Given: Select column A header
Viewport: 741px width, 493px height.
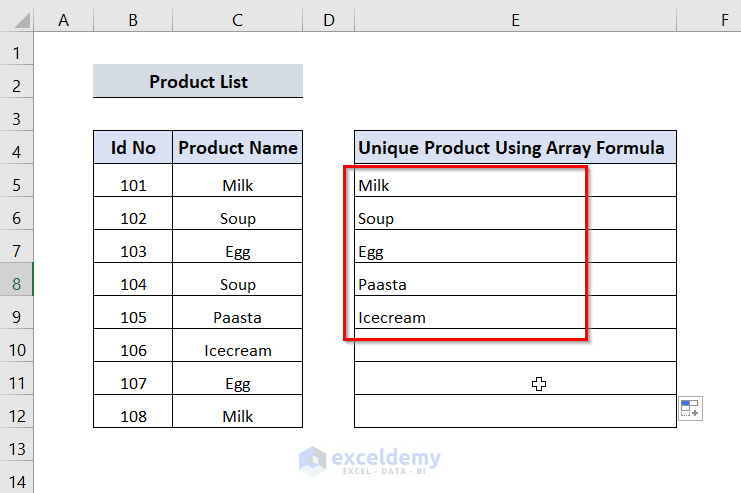Looking at the screenshot, I should pos(64,17).
